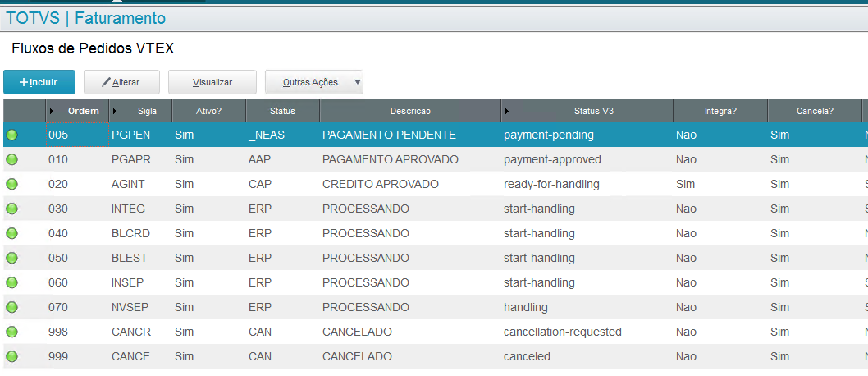Viewport: 868px width, 376px height.
Task: Click the AAP status cell
Action: (x=283, y=159)
